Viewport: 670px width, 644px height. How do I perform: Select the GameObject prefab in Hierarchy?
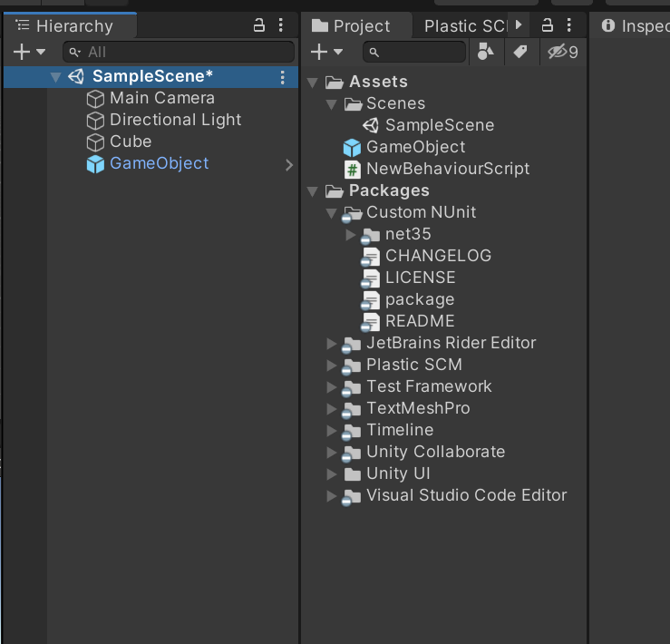(x=159, y=164)
